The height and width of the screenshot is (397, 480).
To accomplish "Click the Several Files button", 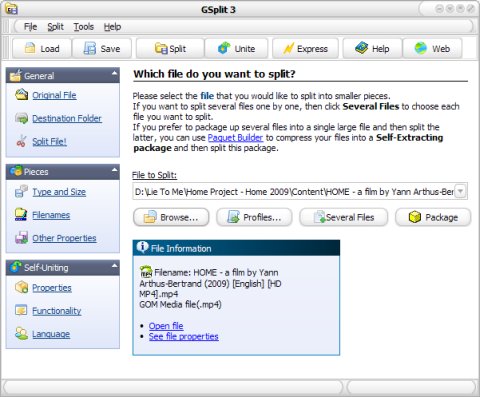I will tap(344, 217).
